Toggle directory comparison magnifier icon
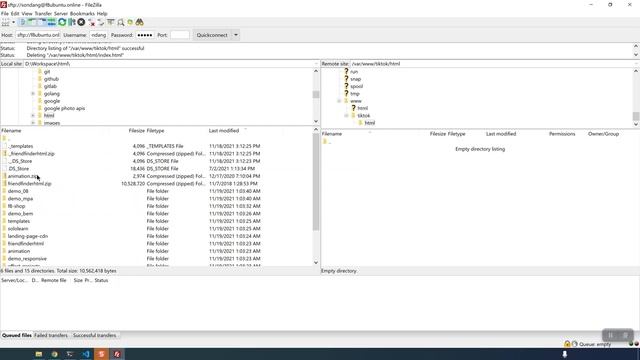Image resolution: width=640 pixels, height=360 pixels. [120, 22]
